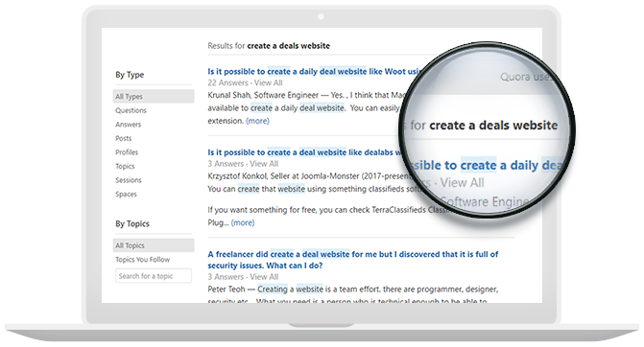
Task: Click the Search for a topic field
Action: [x=154, y=276]
